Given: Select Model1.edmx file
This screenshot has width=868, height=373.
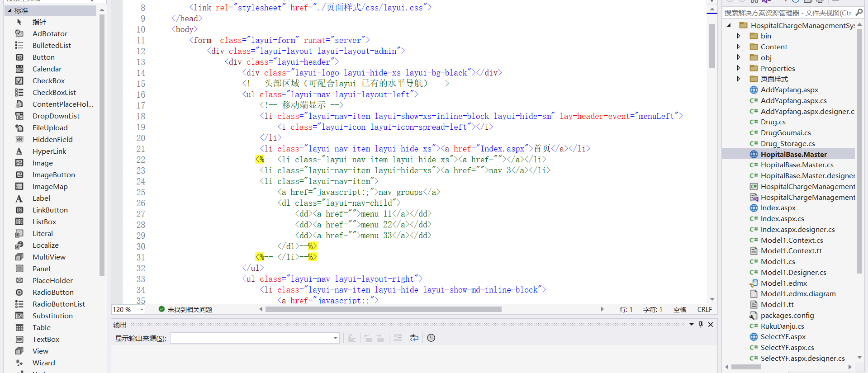Looking at the screenshot, I should (x=783, y=283).
